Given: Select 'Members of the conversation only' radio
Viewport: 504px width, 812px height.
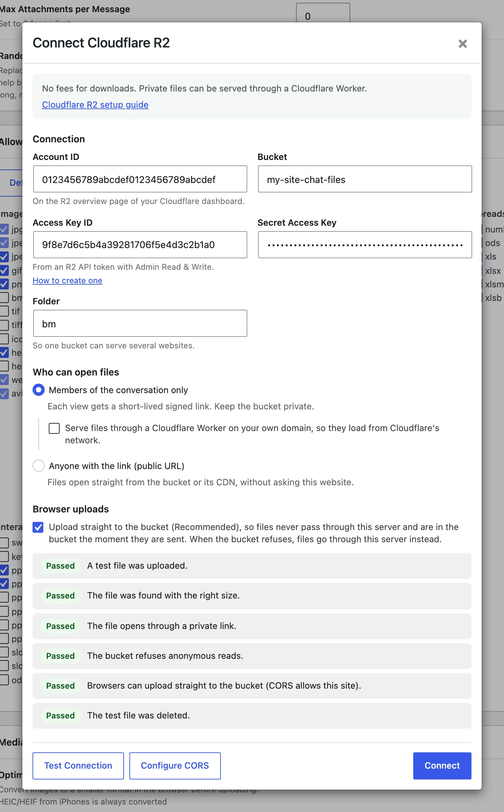Looking at the screenshot, I should pos(39,390).
